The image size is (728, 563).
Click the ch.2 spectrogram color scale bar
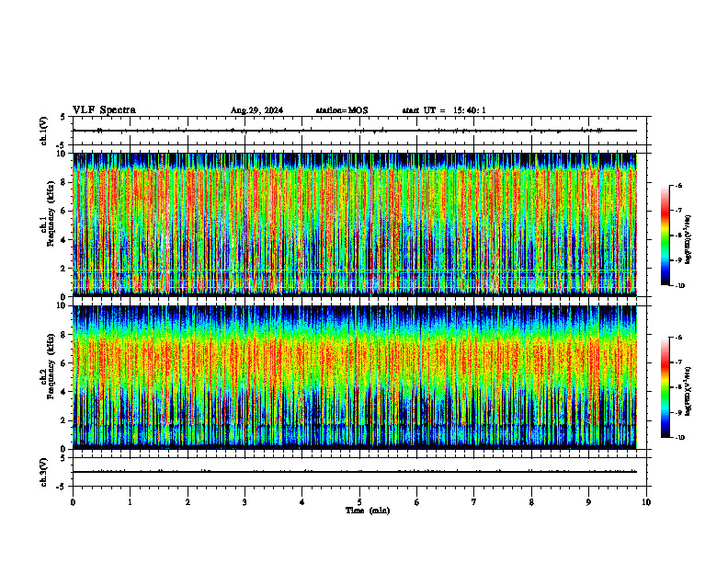[x=665, y=387]
